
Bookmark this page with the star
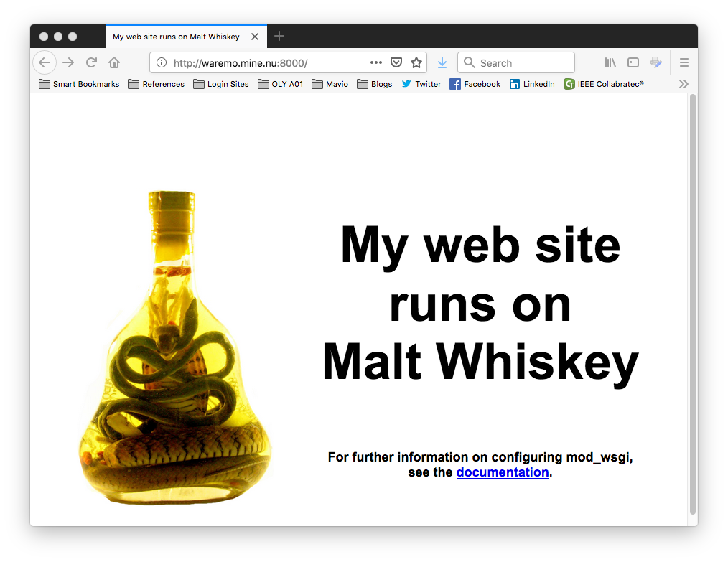(x=416, y=62)
